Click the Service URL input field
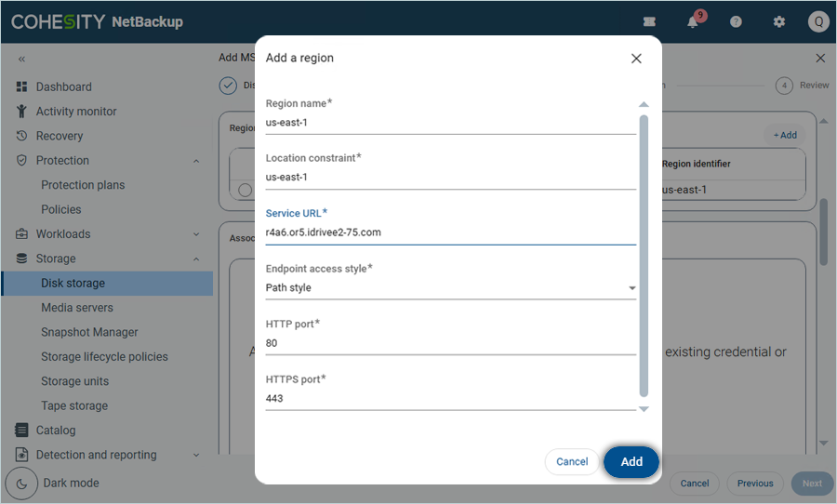This screenshot has height=504, width=837. click(x=450, y=232)
